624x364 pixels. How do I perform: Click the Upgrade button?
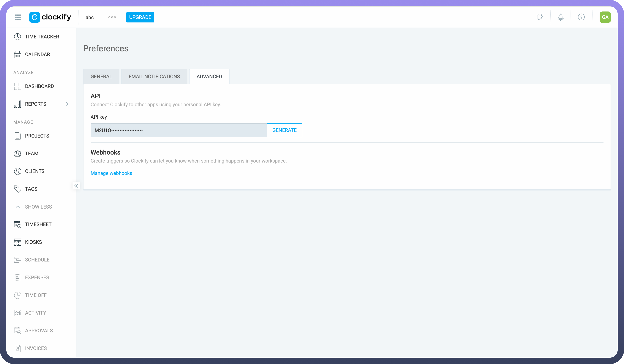[x=140, y=17]
